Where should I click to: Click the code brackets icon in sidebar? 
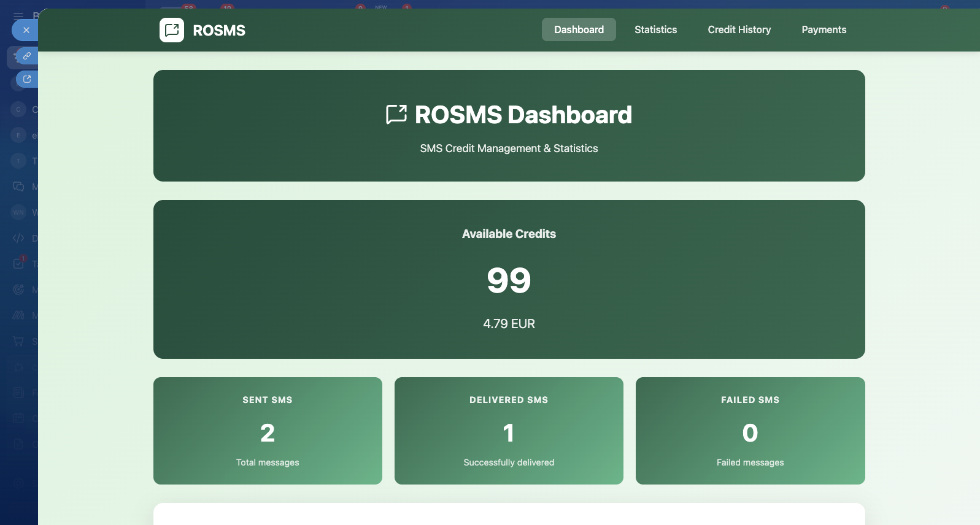pyautogui.click(x=18, y=238)
